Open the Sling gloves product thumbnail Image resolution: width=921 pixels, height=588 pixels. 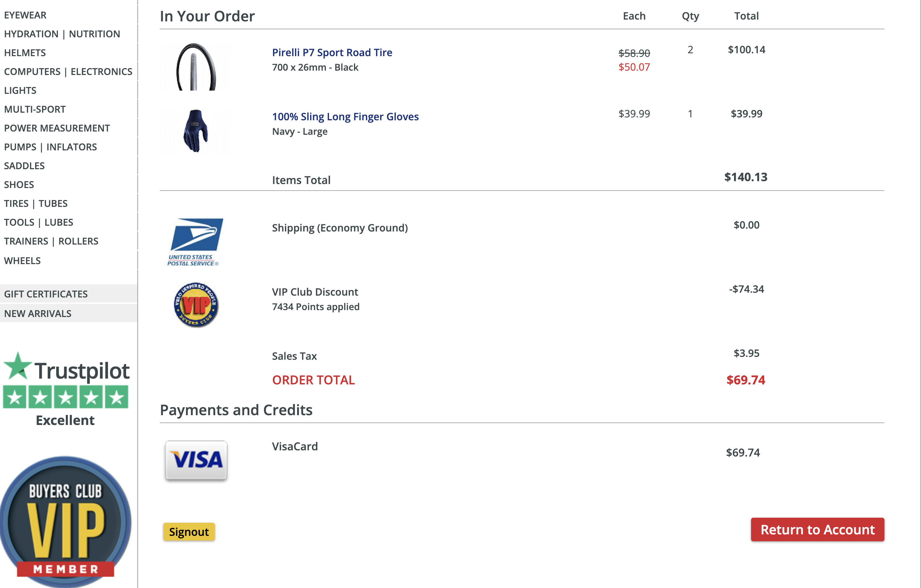click(195, 131)
